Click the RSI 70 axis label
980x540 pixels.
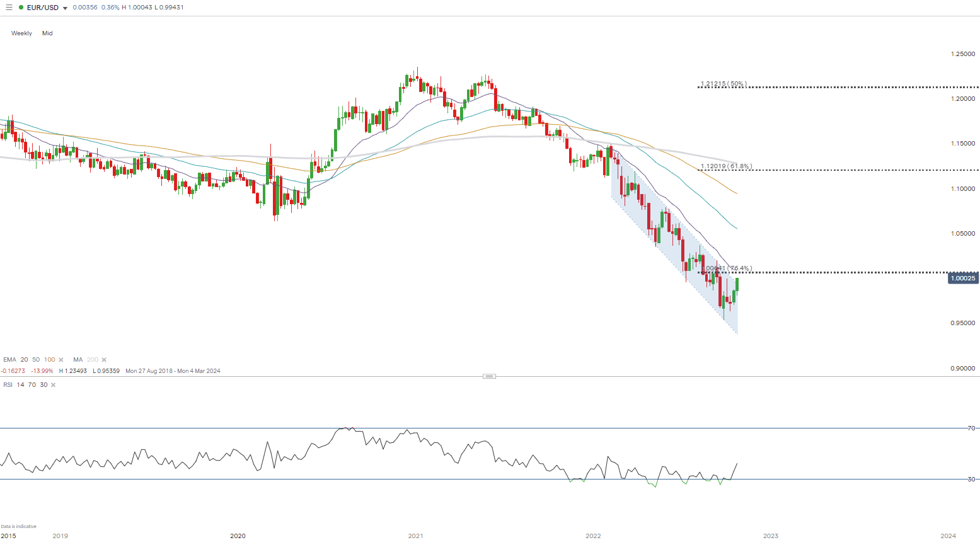tap(971, 428)
